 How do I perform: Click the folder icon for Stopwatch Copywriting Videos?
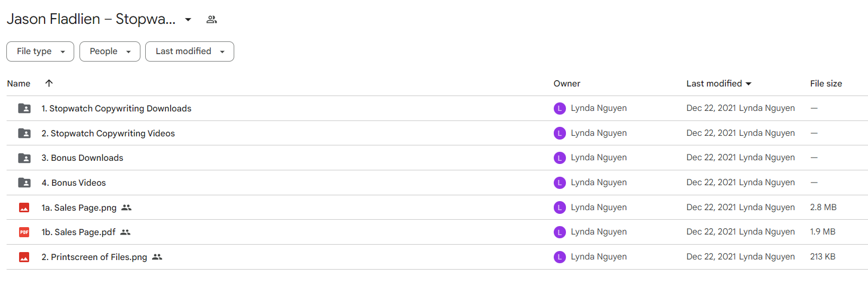point(24,133)
